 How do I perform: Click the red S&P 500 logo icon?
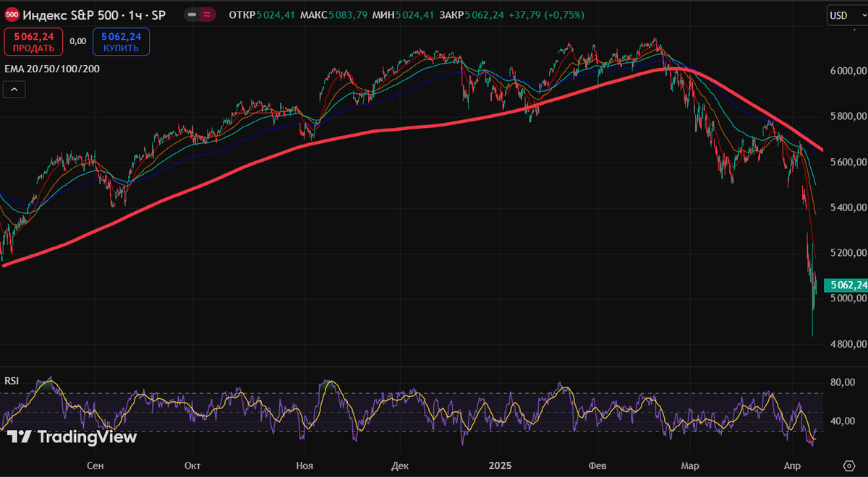point(12,14)
